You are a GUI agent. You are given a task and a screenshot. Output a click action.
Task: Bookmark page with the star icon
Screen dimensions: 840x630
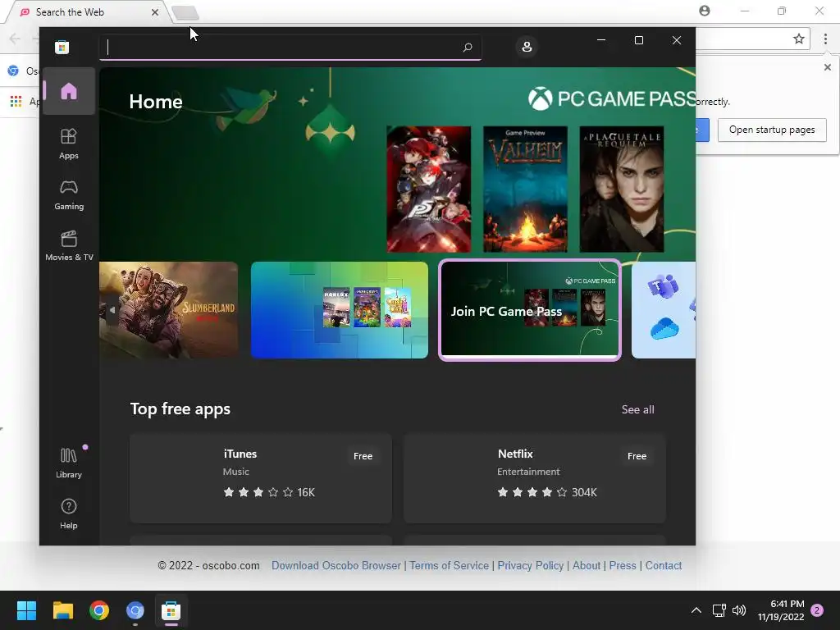pos(799,39)
